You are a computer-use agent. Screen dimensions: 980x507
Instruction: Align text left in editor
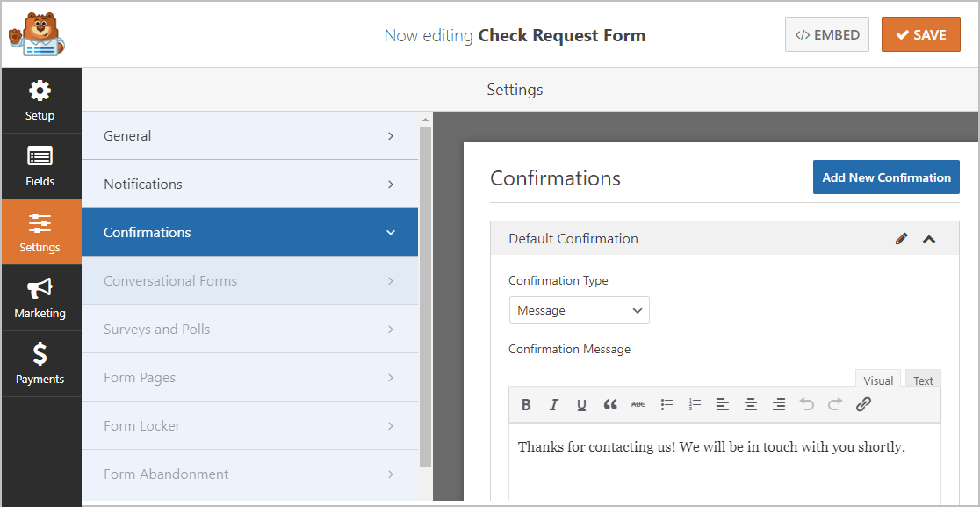coord(723,404)
